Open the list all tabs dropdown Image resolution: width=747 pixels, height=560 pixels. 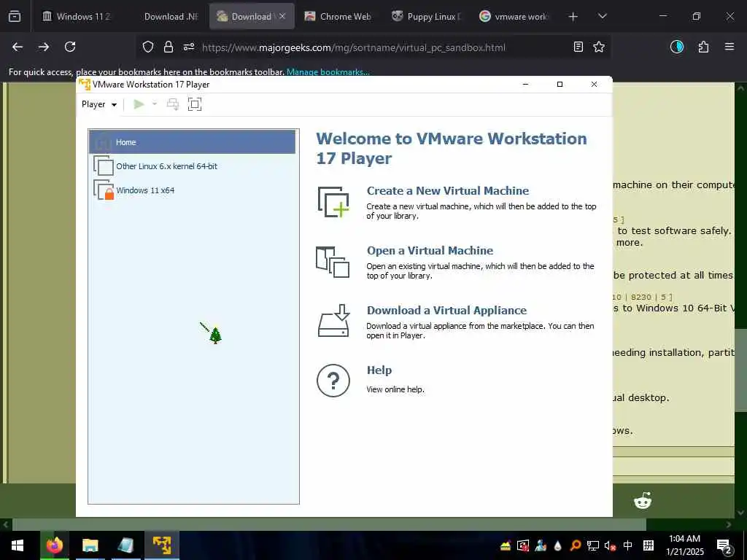pos(602,16)
